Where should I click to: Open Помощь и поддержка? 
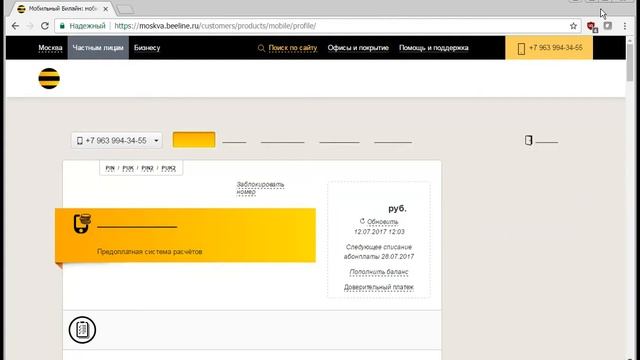click(x=433, y=48)
